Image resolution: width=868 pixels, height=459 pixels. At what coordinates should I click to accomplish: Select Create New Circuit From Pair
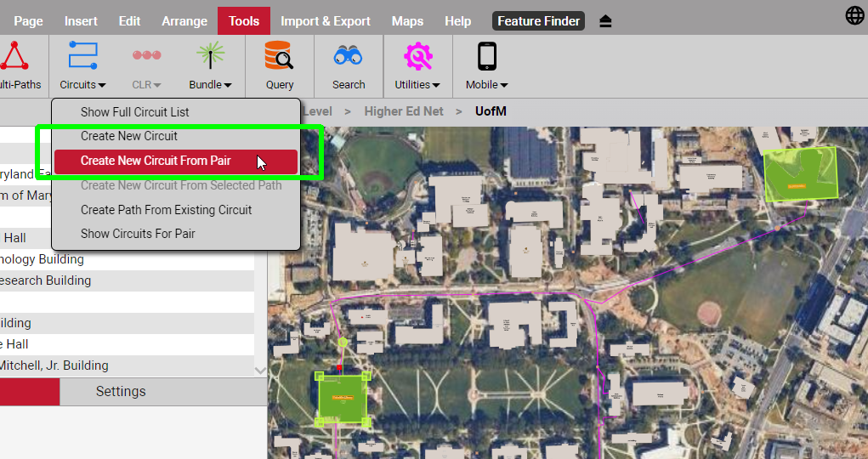(x=156, y=161)
